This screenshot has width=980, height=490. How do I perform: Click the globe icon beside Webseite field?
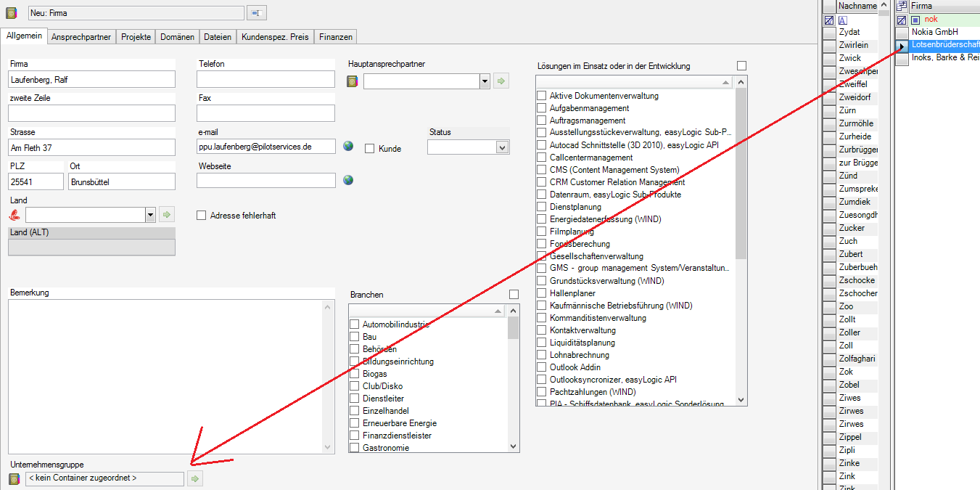[348, 180]
